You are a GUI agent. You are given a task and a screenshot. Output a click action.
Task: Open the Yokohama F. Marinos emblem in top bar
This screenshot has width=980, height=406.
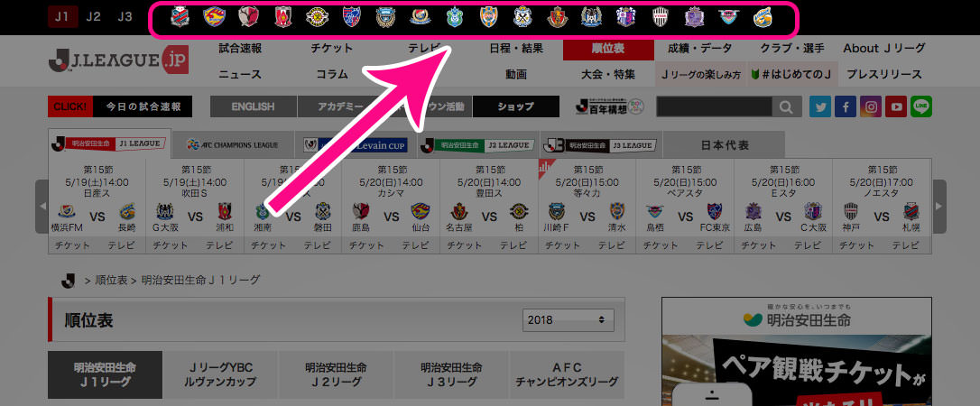[x=421, y=17]
